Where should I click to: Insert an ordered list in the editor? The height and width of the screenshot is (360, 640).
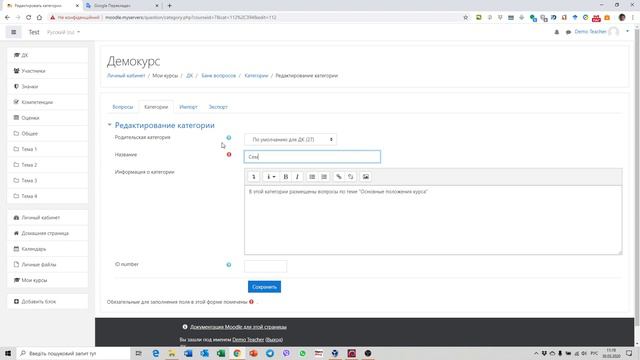tap(324, 177)
